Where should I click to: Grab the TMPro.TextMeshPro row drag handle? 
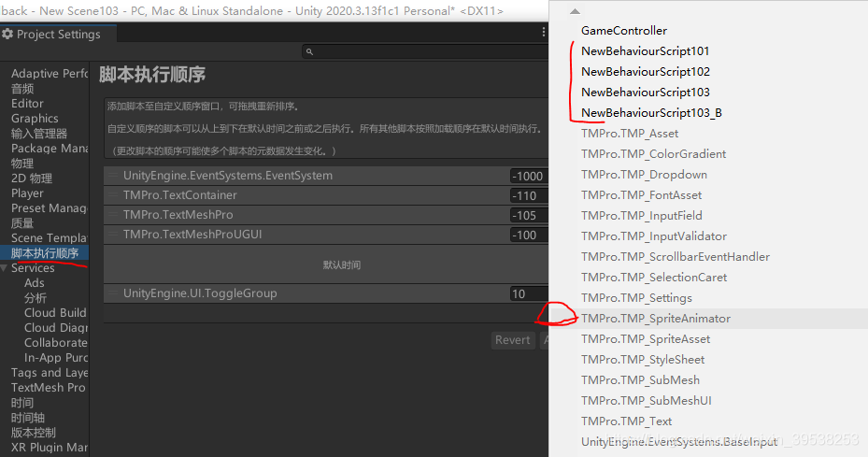[112, 214]
